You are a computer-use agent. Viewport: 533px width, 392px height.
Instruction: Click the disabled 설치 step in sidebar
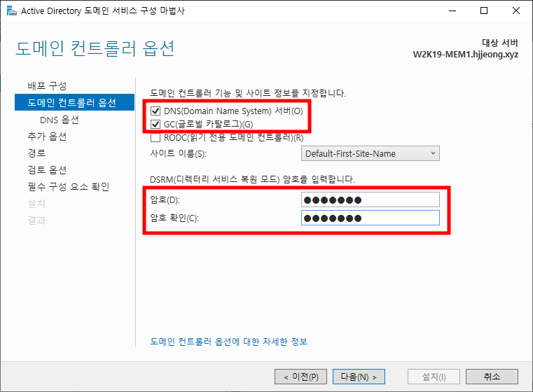36,203
